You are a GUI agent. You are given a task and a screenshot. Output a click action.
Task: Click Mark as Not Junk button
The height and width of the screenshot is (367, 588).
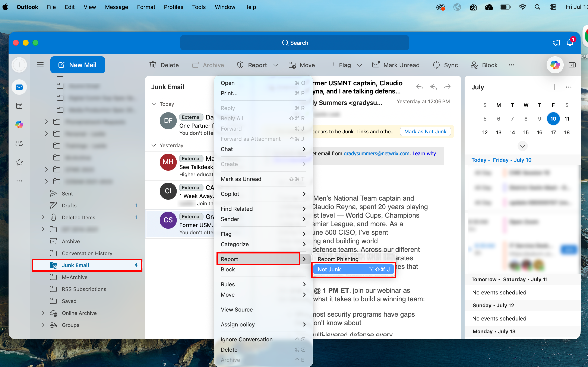425,132
